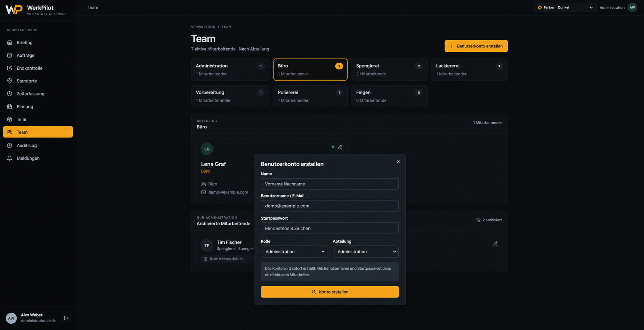Edit Lena Graf with the pencil icon

[340, 147]
